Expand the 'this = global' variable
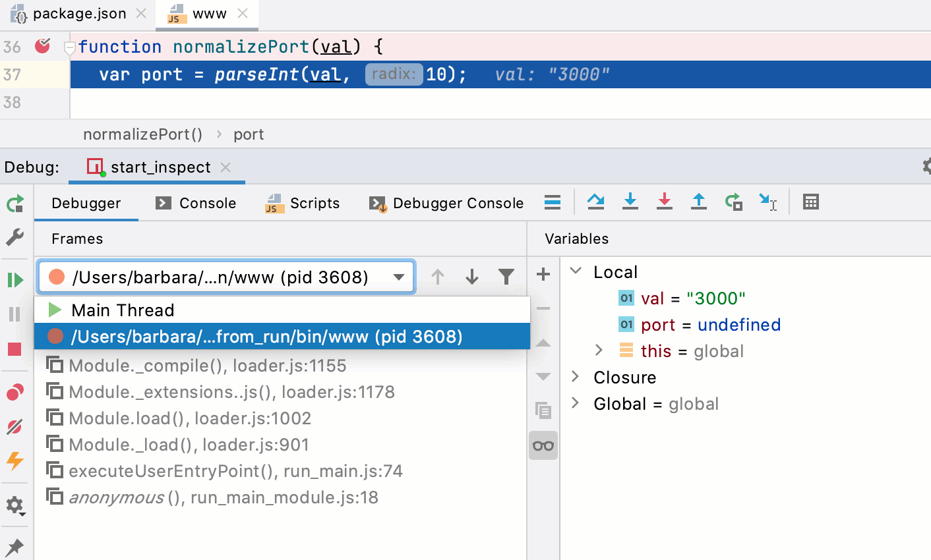Viewport: 931px width, 560px height. [x=599, y=350]
